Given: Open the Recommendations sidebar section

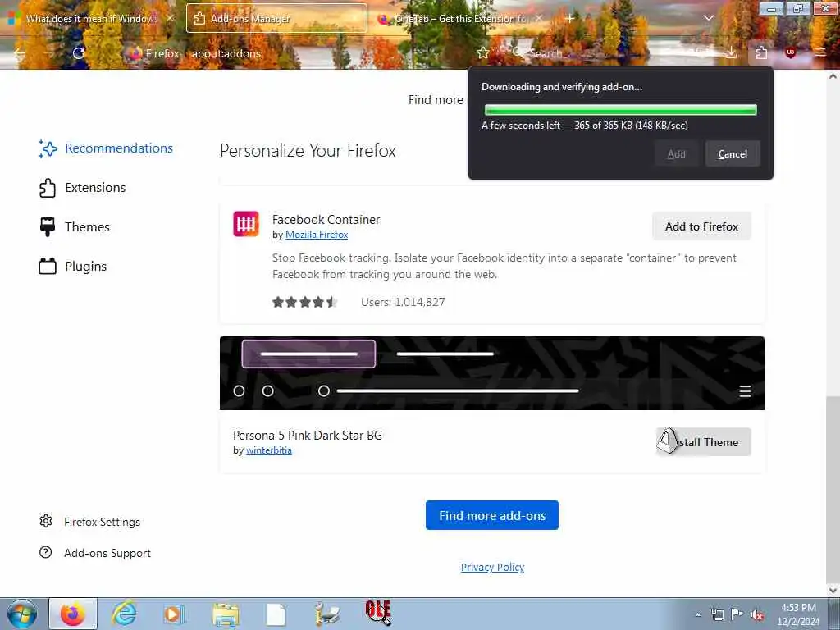Looking at the screenshot, I should [106, 148].
